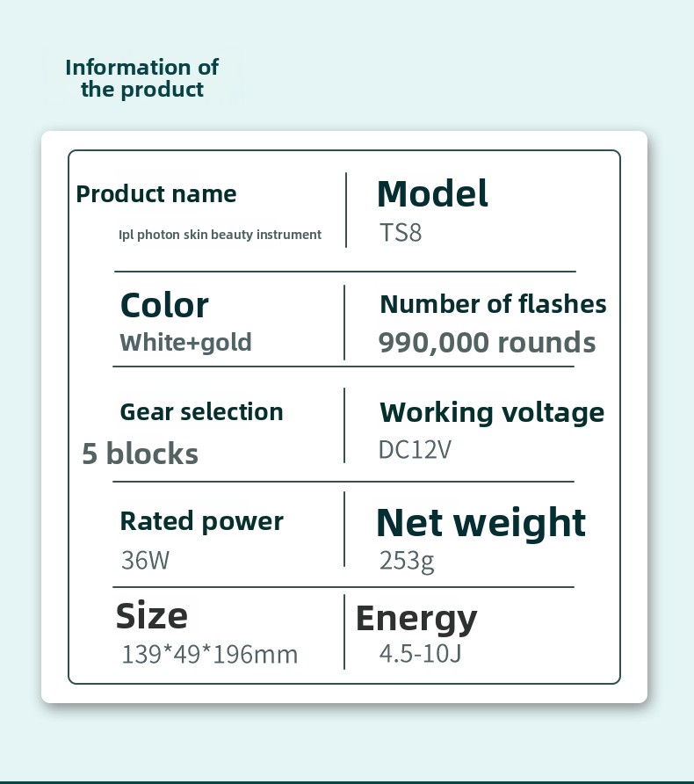694x784 pixels.
Task: Click the "Rated power" label
Action: [201, 521]
